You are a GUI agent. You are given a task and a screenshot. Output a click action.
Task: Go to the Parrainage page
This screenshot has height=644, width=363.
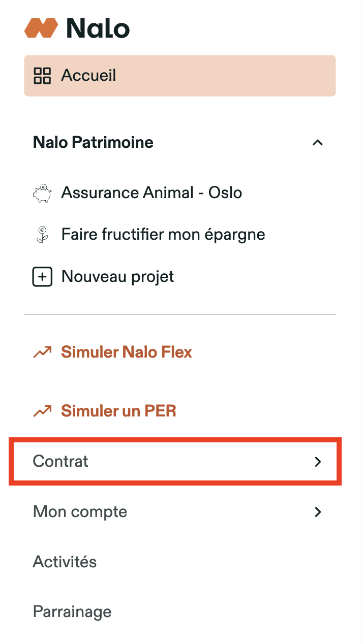(x=72, y=611)
